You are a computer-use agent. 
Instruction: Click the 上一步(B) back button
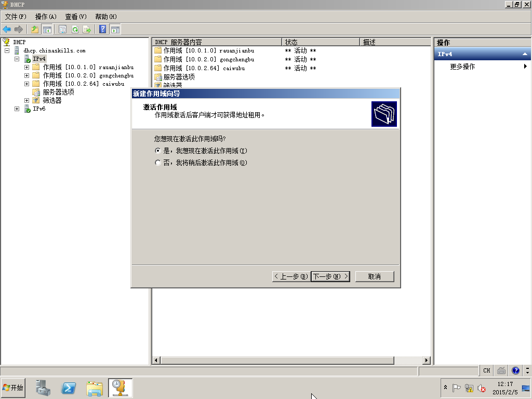point(291,276)
